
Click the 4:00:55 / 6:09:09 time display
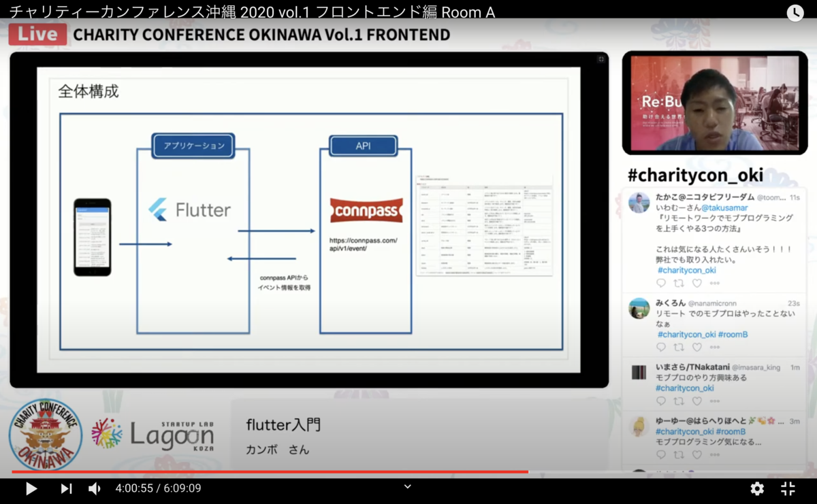point(158,488)
